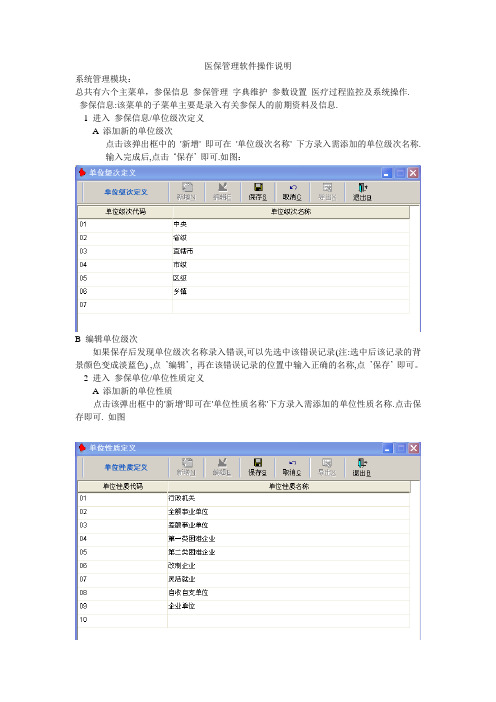Select the 单位级次代码 column header
This screenshot has width=496, height=702.
(x=125, y=212)
